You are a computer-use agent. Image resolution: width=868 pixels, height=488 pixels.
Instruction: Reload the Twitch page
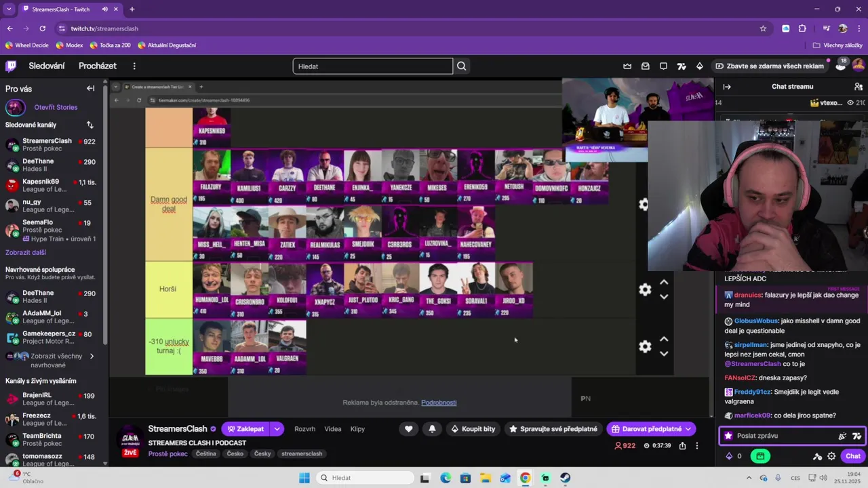click(42, 28)
